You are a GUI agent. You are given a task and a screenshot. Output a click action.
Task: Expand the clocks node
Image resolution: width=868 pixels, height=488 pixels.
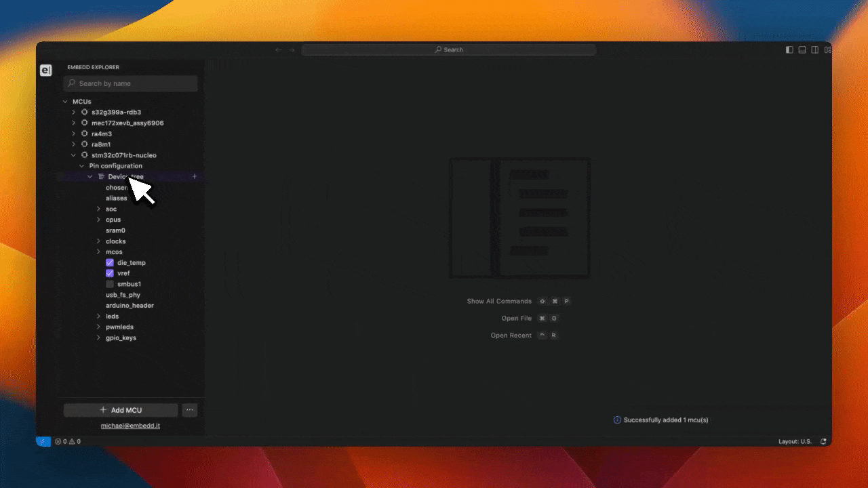pos(99,241)
